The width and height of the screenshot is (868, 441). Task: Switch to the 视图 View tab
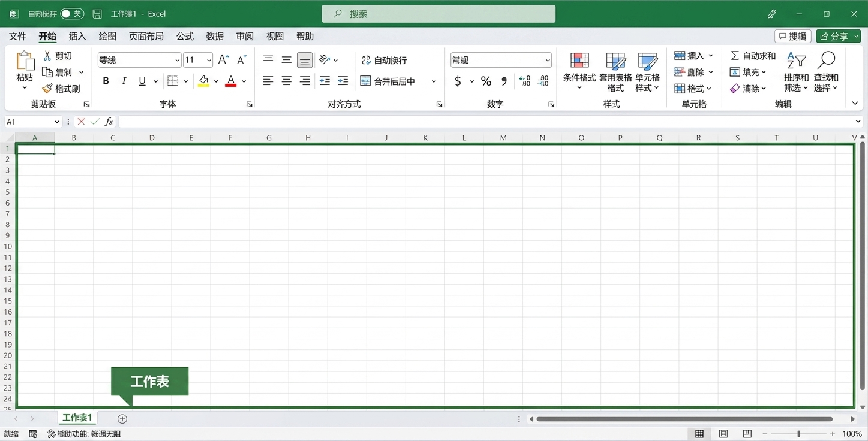[275, 37]
